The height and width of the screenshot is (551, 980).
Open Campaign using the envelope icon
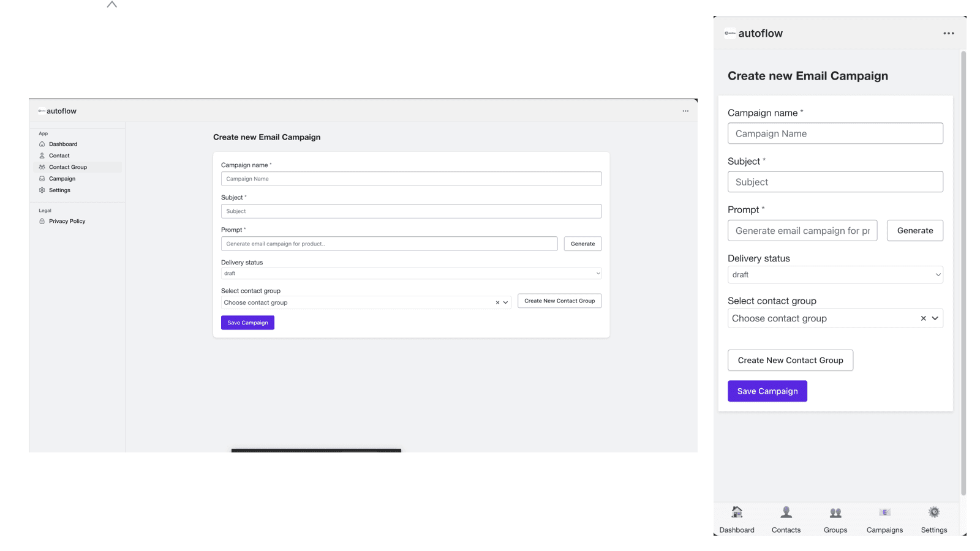(x=42, y=178)
